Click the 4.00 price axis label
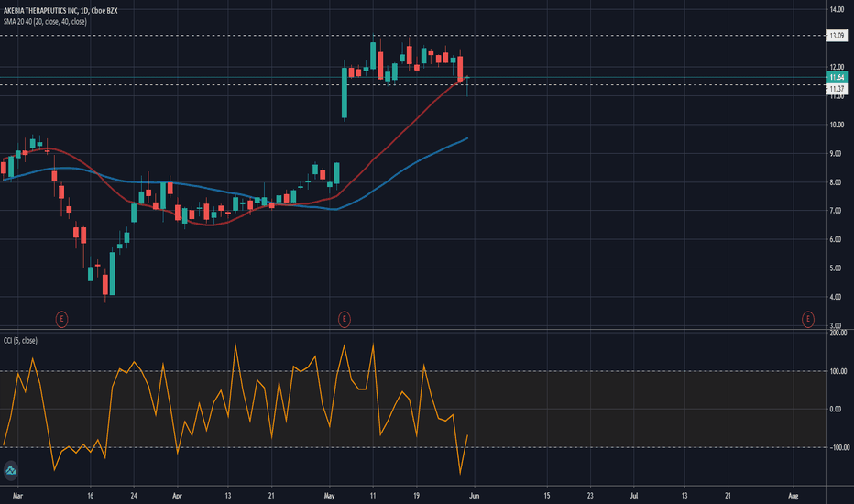The height and width of the screenshot is (504, 854). pyautogui.click(x=837, y=298)
